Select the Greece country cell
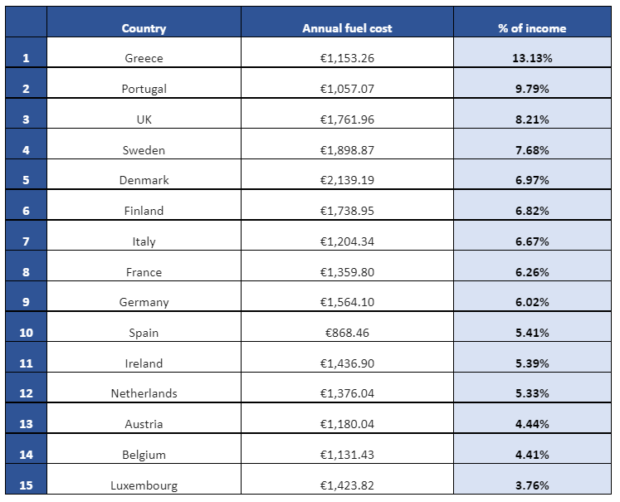 (x=144, y=53)
